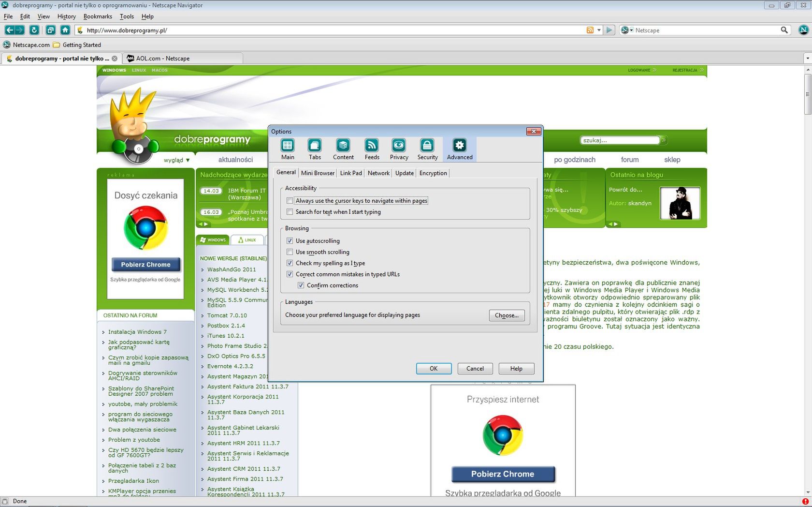
Task: Open the Main options panel
Action: point(288,149)
